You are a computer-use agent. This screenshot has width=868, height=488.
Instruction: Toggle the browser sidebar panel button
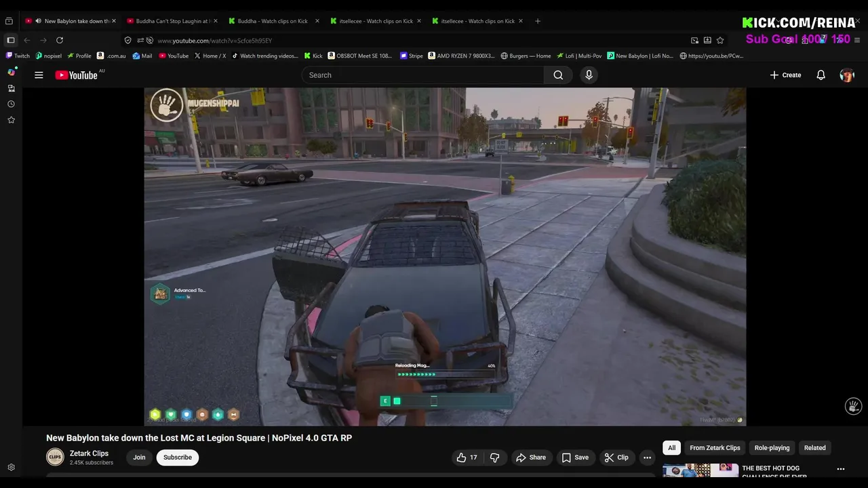(x=11, y=41)
